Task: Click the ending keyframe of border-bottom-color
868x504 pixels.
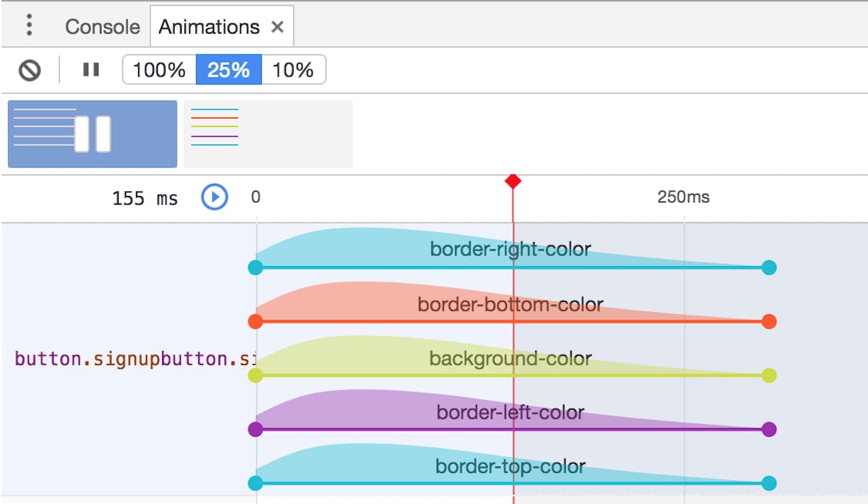Action: pos(768,321)
